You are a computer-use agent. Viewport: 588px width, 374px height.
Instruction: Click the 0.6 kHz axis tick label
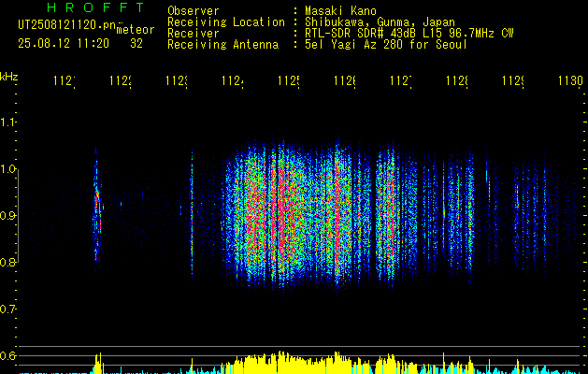pyautogui.click(x=7, y=355)
